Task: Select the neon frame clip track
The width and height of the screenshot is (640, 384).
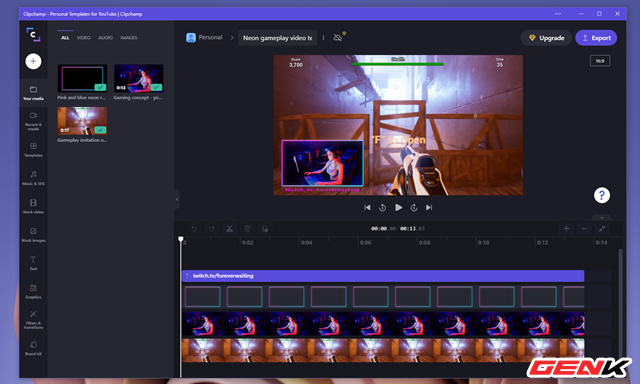Action: pyautogui.click(x=383, y=297)
